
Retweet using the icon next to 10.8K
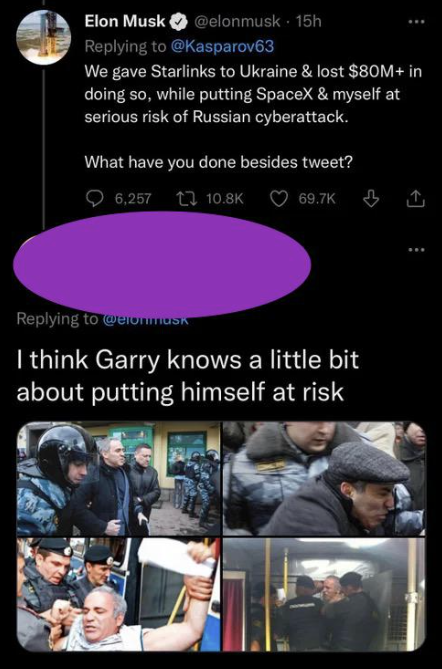click(x=186, y=198)
